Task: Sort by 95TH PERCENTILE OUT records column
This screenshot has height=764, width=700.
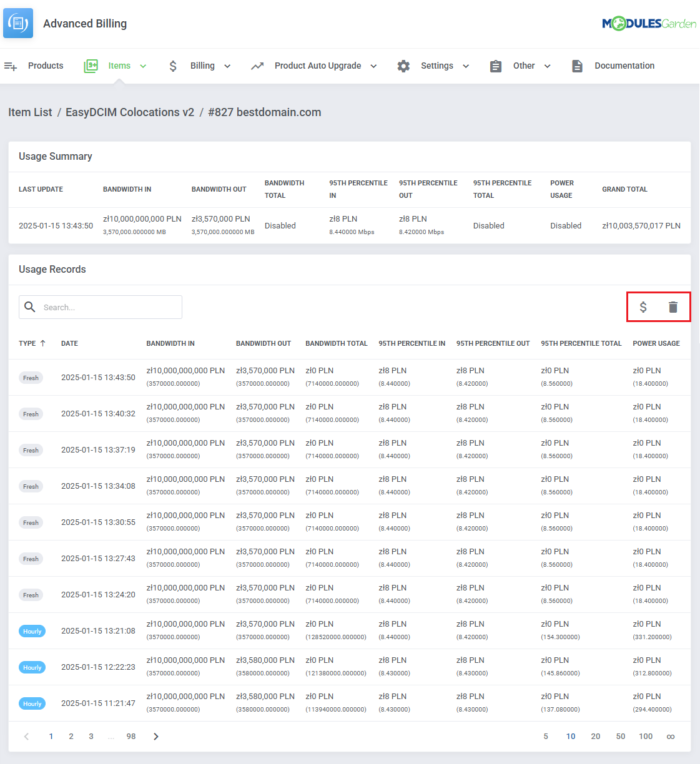Action: (x=493, y=343)
